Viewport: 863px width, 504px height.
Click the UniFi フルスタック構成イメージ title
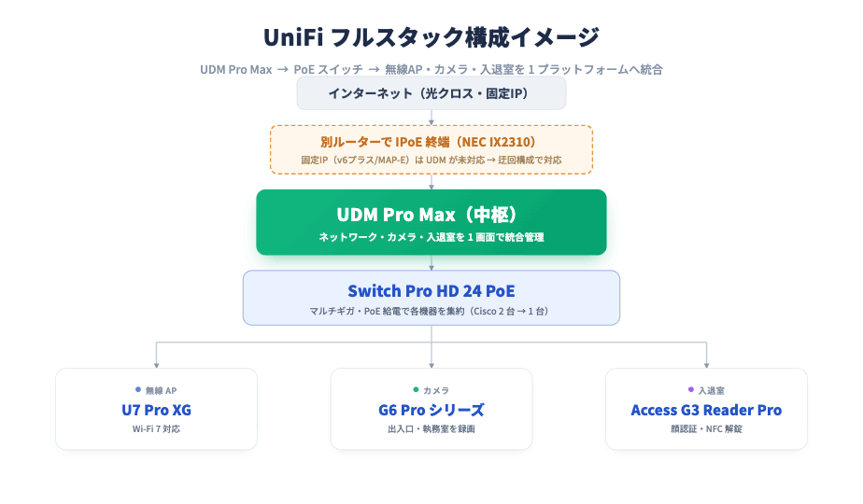431,37
